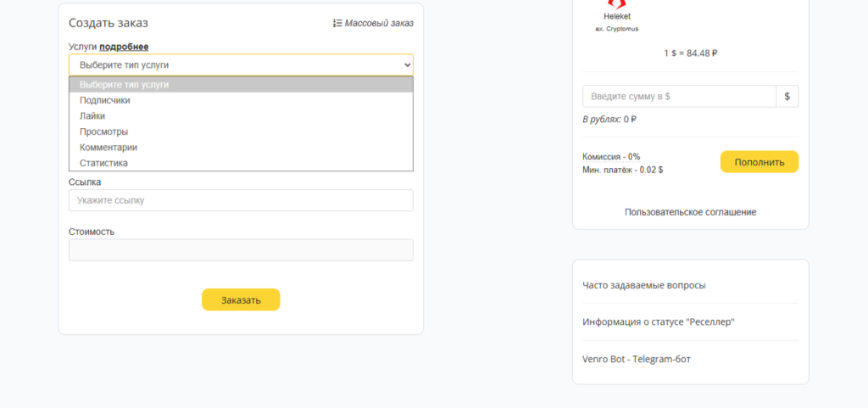Collapse the Выберите тип услуги dropdown
Image resolution: width=868 pixels, height=408 pixels.
click(241, 64)
